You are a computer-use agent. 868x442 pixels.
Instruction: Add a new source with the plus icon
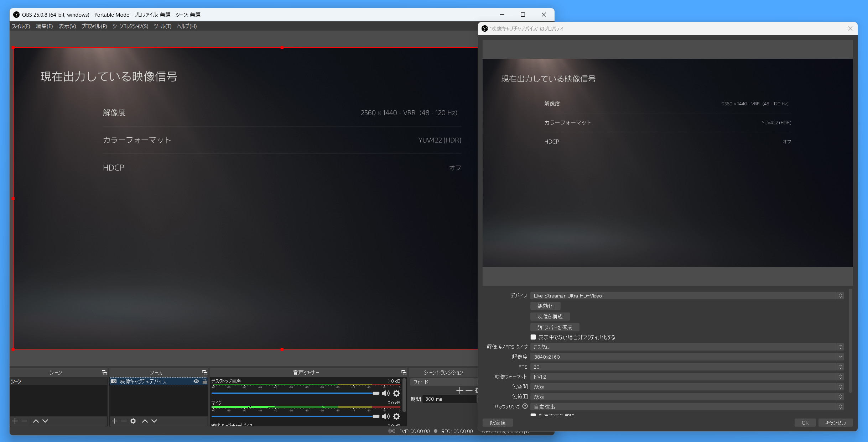coord(115,421)
